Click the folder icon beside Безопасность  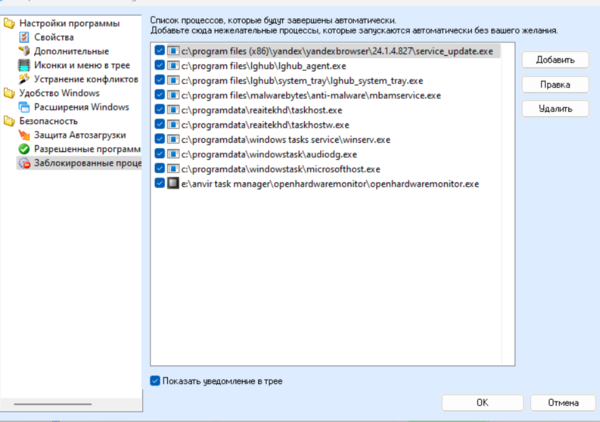(x=9, y=121)
